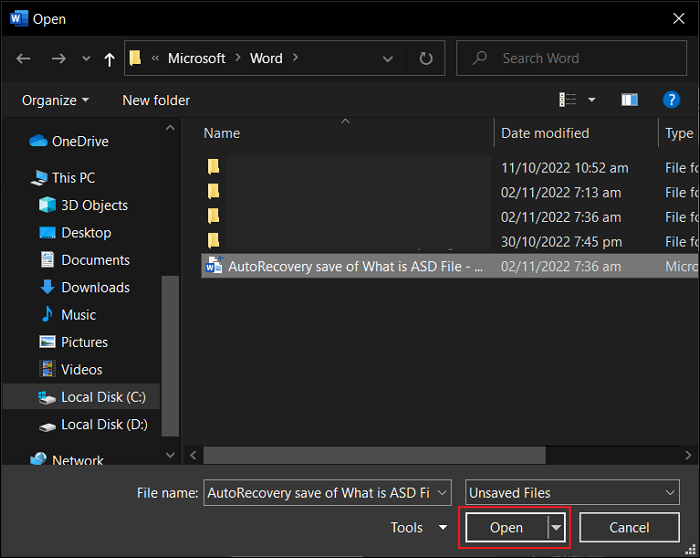Expand the Open button split arrow
This screenshot has height=558, width=700.
(556, 527)
